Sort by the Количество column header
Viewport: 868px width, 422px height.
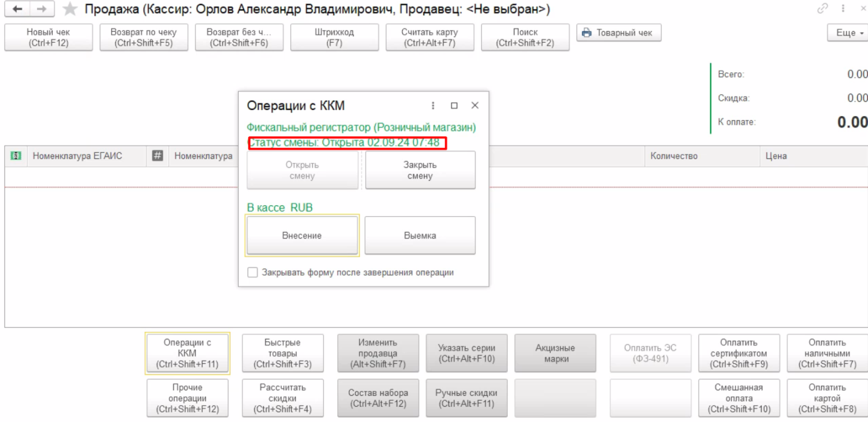coord(674,156)
